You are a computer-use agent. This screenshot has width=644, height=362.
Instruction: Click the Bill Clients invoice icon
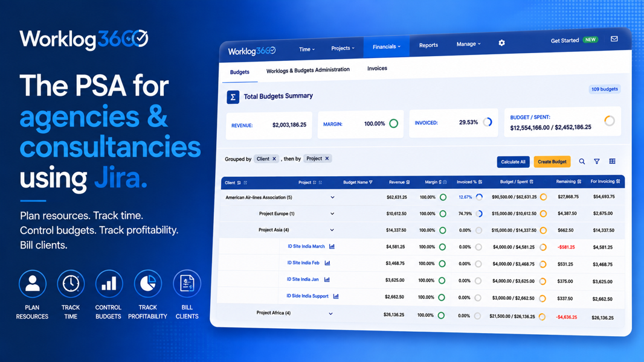point(187,284)
